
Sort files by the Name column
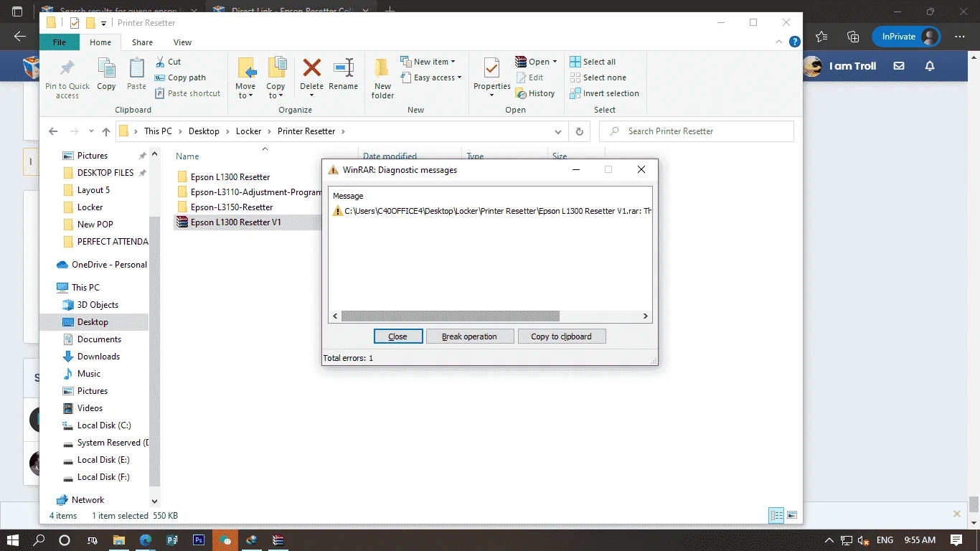[187, 156]
